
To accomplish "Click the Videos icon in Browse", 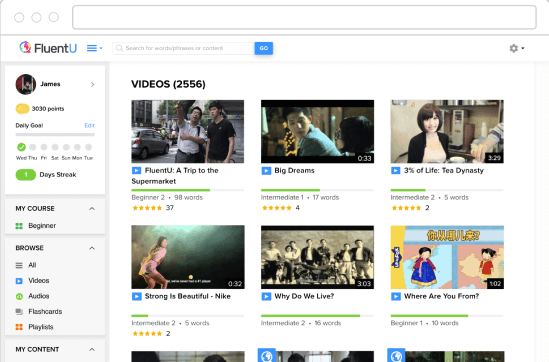I will pyautogui.click(x=19, y=281).
